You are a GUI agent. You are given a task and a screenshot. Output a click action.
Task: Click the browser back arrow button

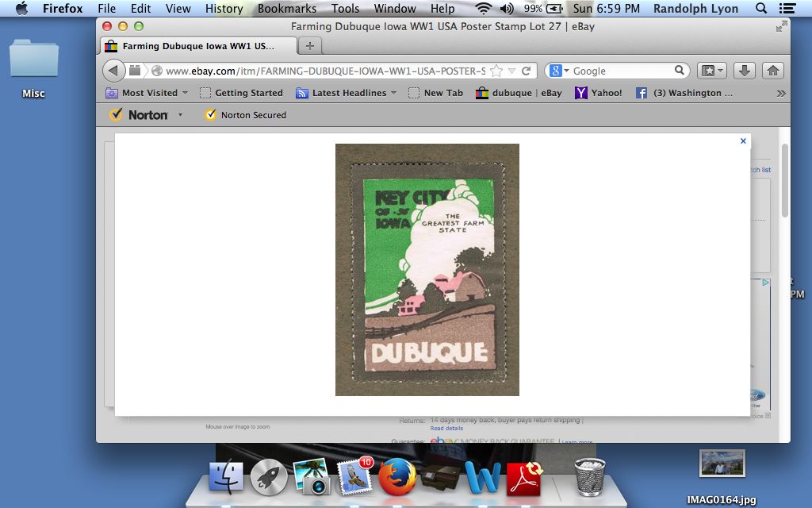[x=113, y=71]
